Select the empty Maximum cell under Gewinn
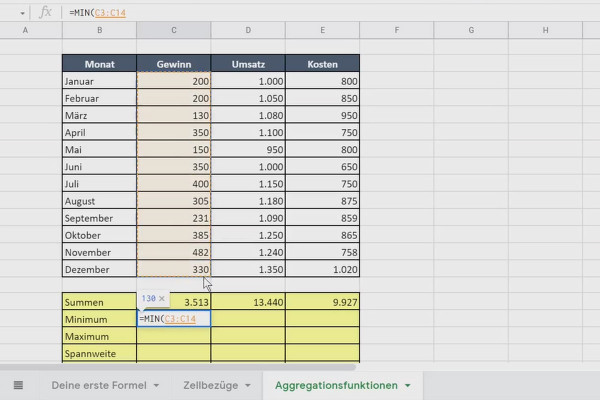 pos(174,336)
